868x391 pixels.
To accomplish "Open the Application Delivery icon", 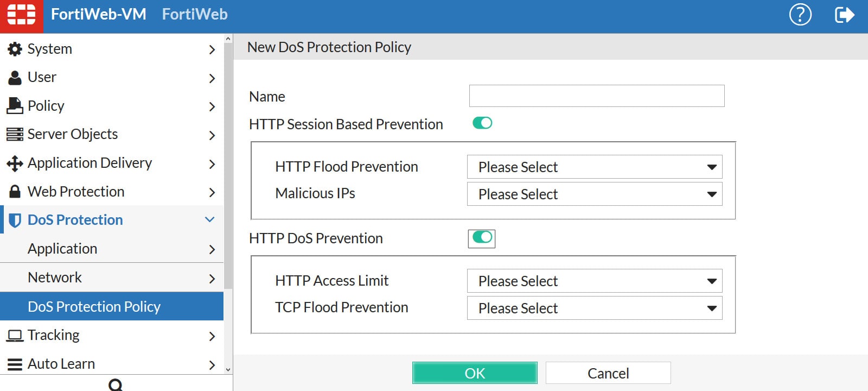I will click(x=15, y=163).
